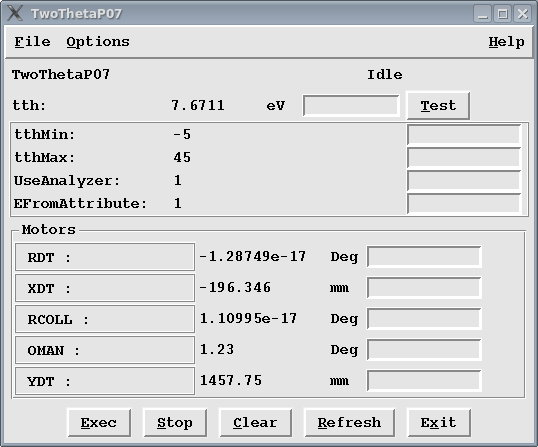Screen dimensions: 538x447
Task: Focus the UseAnalyzer input field
Action: 464,181
